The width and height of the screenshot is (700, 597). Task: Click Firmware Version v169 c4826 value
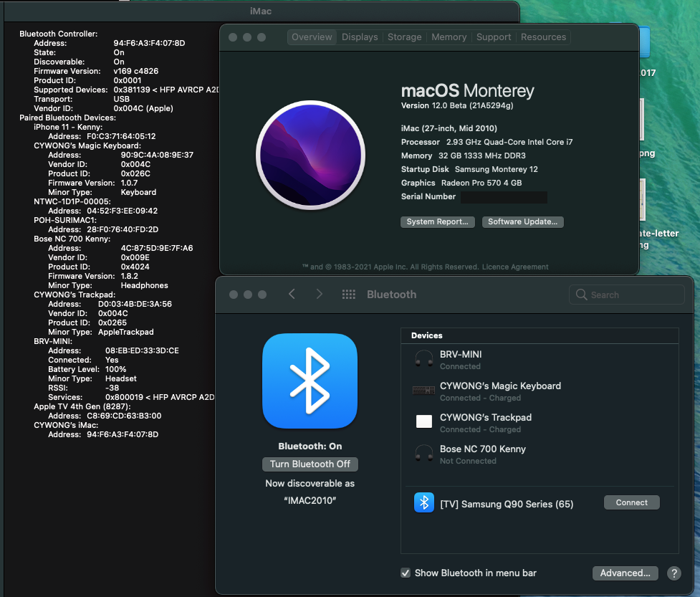pos(135,72)
